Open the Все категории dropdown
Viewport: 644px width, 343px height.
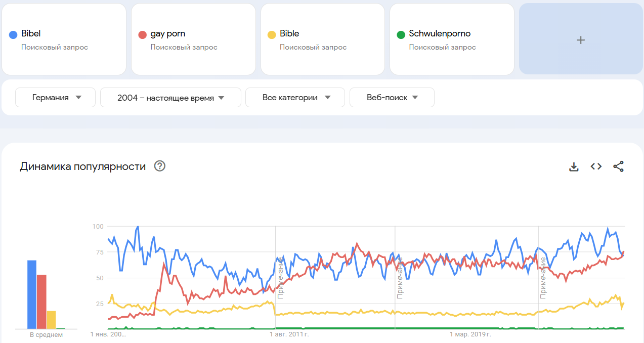click(295, 98)
